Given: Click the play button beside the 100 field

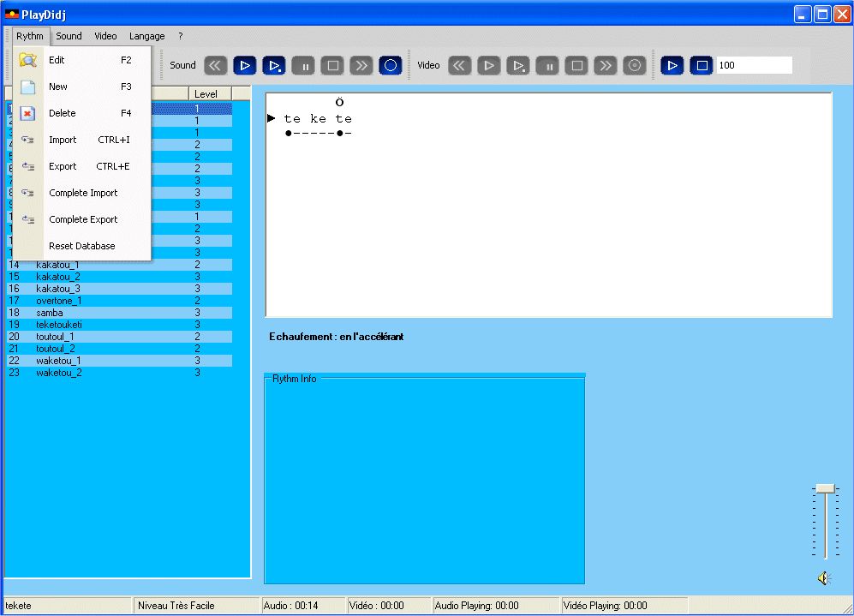Looking at the screenshot, I should pyautogui.click(x=672, y=66).
